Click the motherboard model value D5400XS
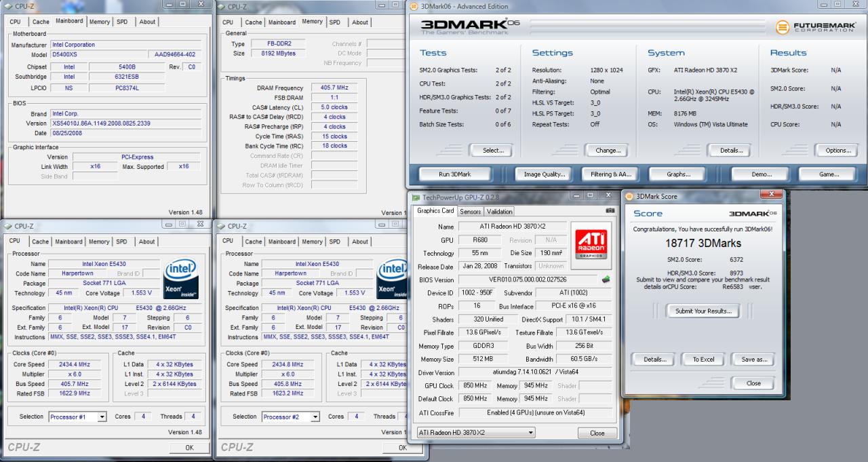The width and height of the screenshot is (868, 462). pos(100,55)
